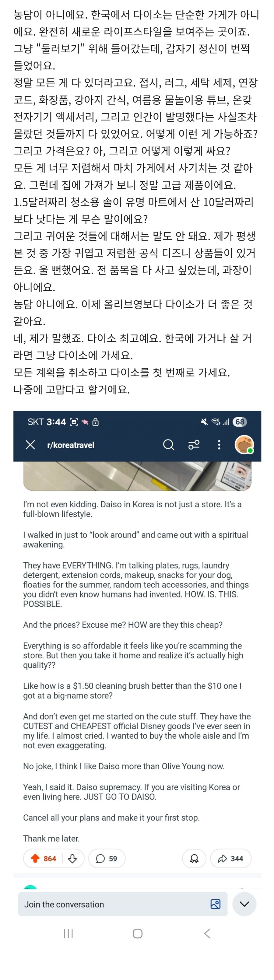
Task: Open the r/koreatravel subreddit link
Action: click(70, 445)
